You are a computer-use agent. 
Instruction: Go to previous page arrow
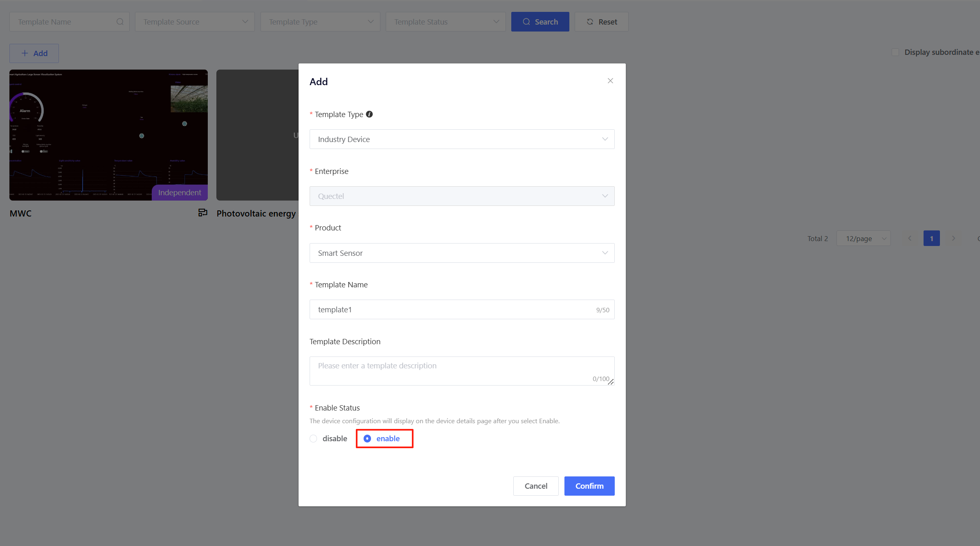click(x=910, y=238)
